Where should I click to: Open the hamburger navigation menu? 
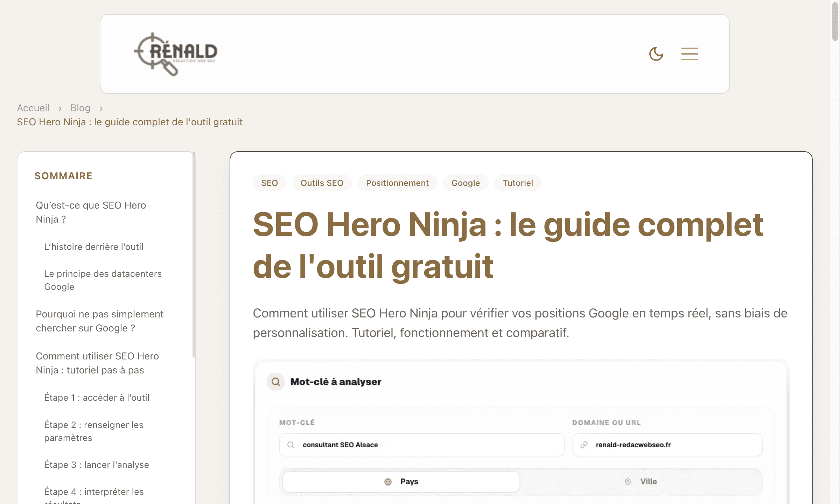click(689, 54)
